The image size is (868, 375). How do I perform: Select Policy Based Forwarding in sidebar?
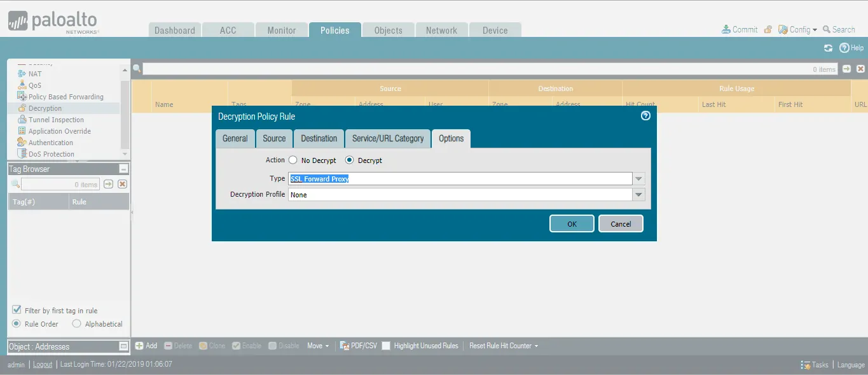point(65,97)
